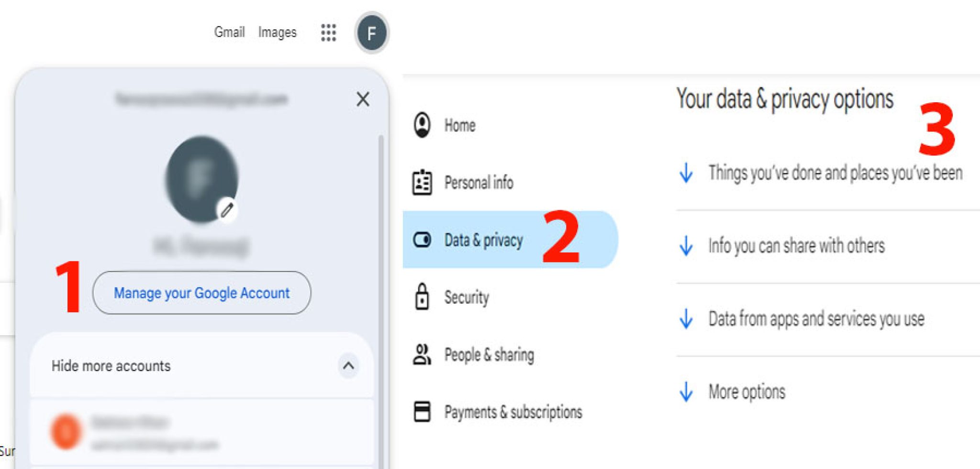The width and height of the screenshot is (980, 469).
Task: Open People & sharing section
Action: point(423,354)
